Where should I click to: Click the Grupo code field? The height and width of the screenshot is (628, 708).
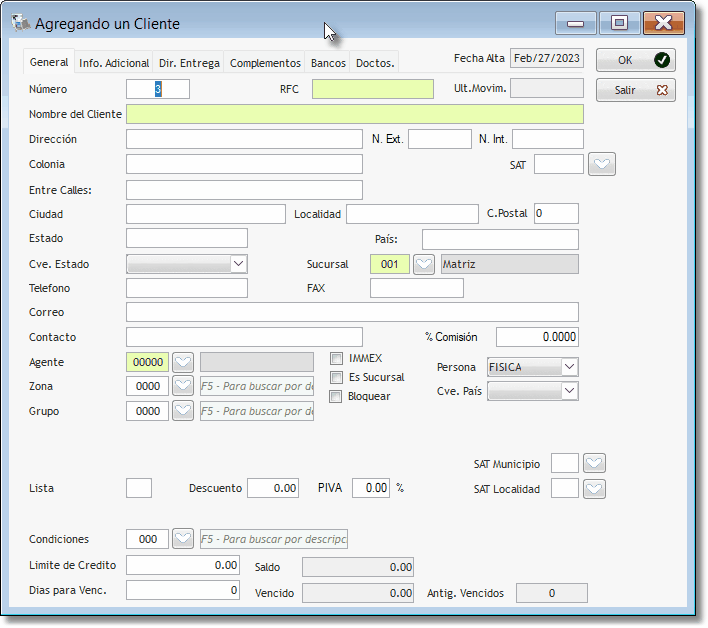[x=148, y=411]
